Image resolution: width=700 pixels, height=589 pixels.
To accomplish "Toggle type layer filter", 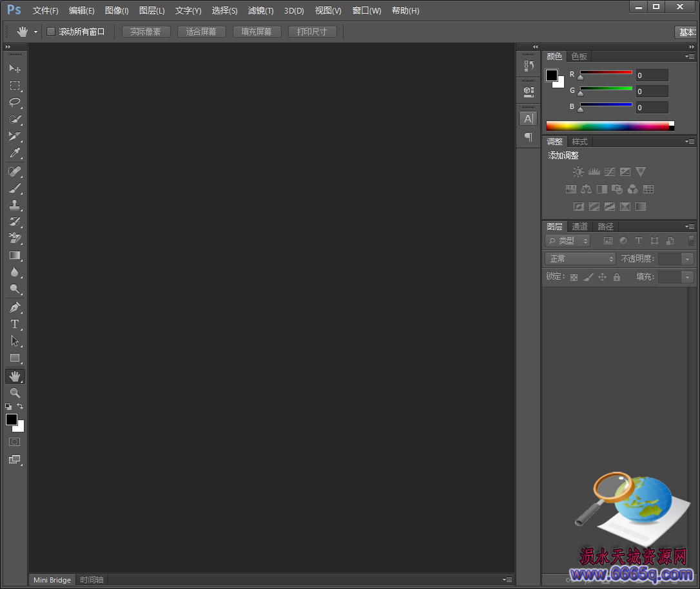I will coord(639,241).
